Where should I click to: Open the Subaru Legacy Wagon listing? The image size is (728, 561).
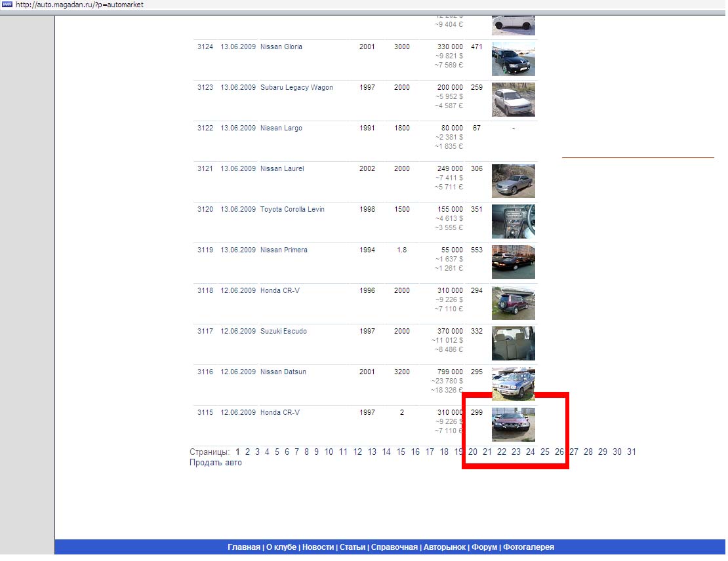point(296,88)
